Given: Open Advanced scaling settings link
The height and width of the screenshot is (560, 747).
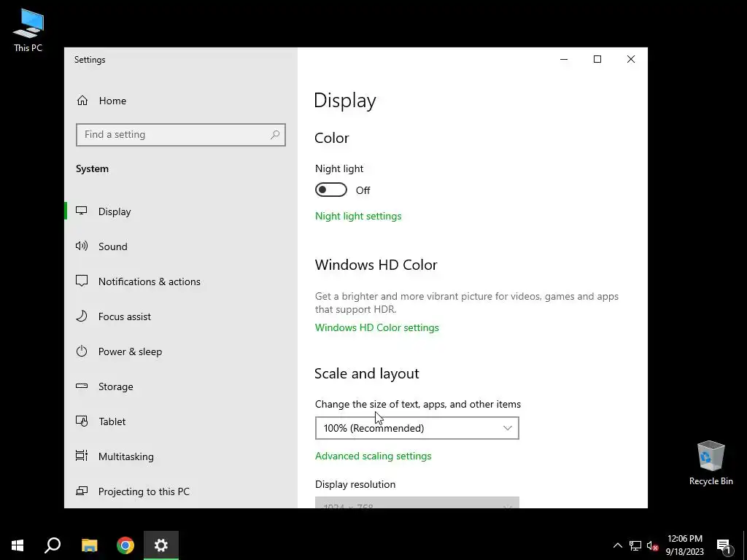Looking at the screenshot, I should [x=373, y=456].
